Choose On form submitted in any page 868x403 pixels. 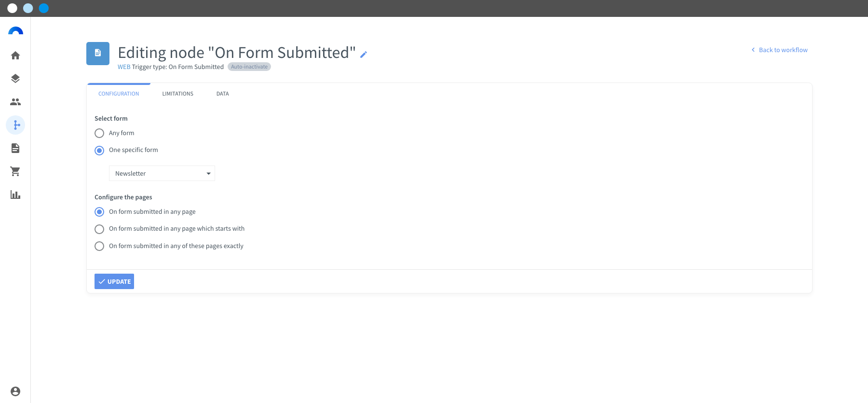(x=99, y=212)
